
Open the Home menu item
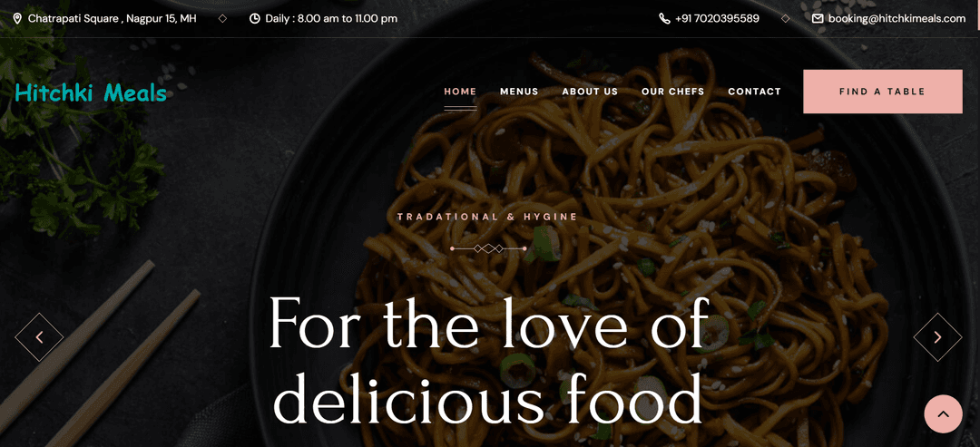coord(460,92)
